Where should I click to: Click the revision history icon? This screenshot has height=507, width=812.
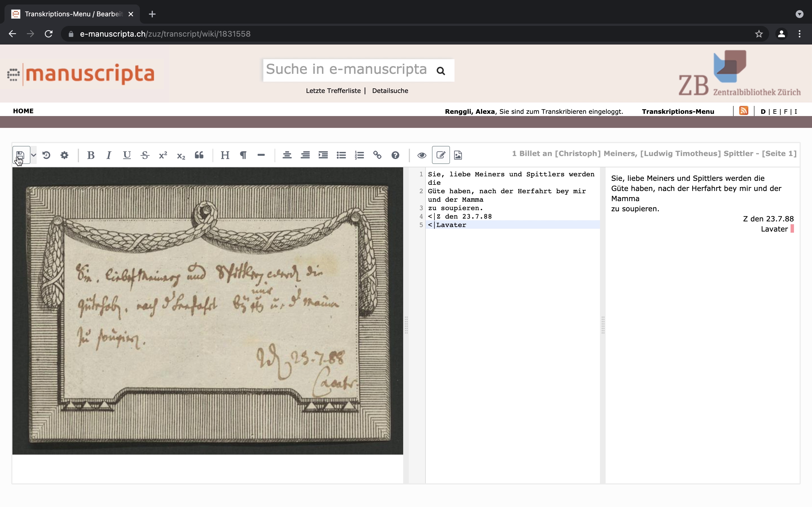(x=46, y=155)
